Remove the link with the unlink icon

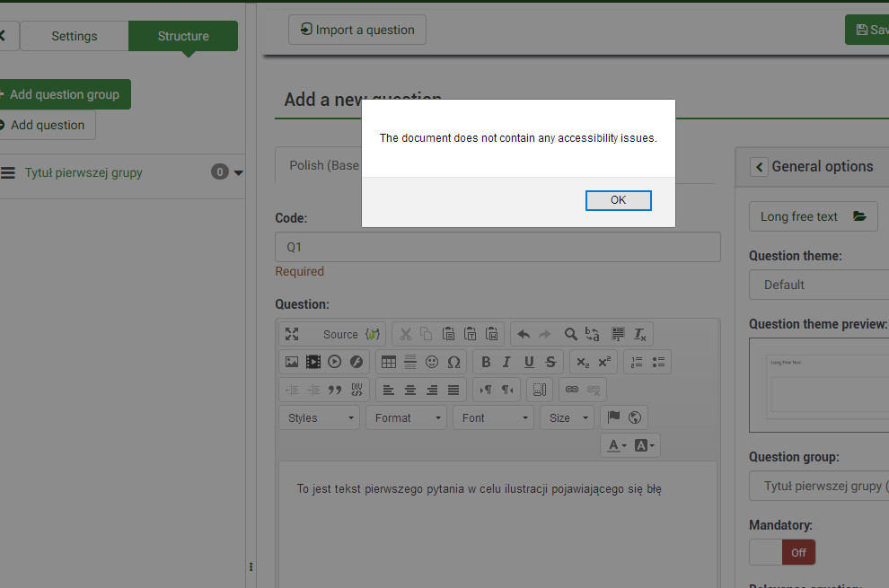click(x=593, y=390)
